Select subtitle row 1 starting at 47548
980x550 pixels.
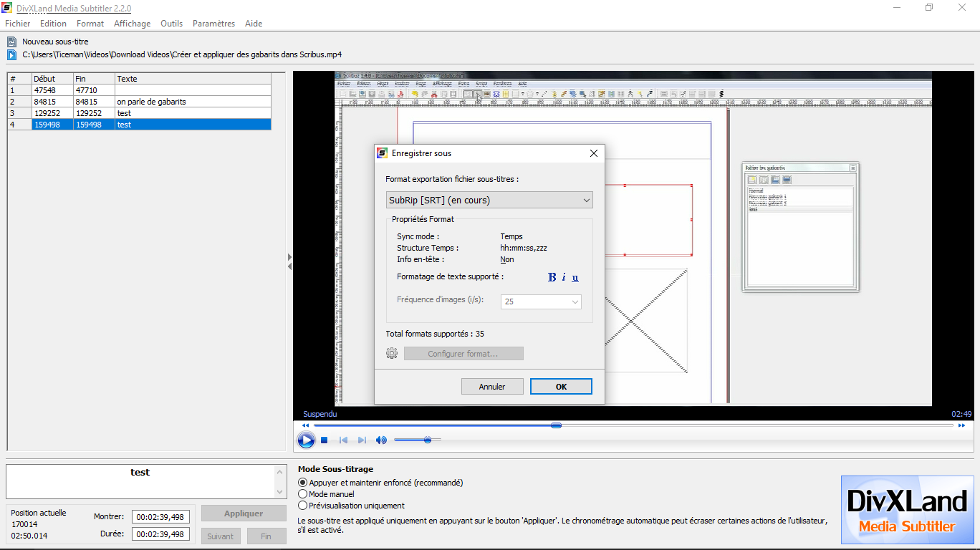[x=140, y=90]
